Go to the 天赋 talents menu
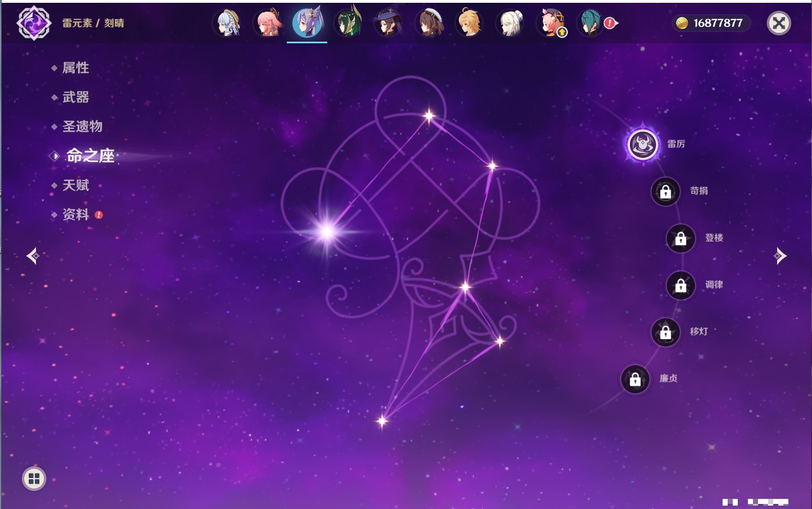Image resolution: width=812 pixels, height=509 pixels. coord(75,185)
